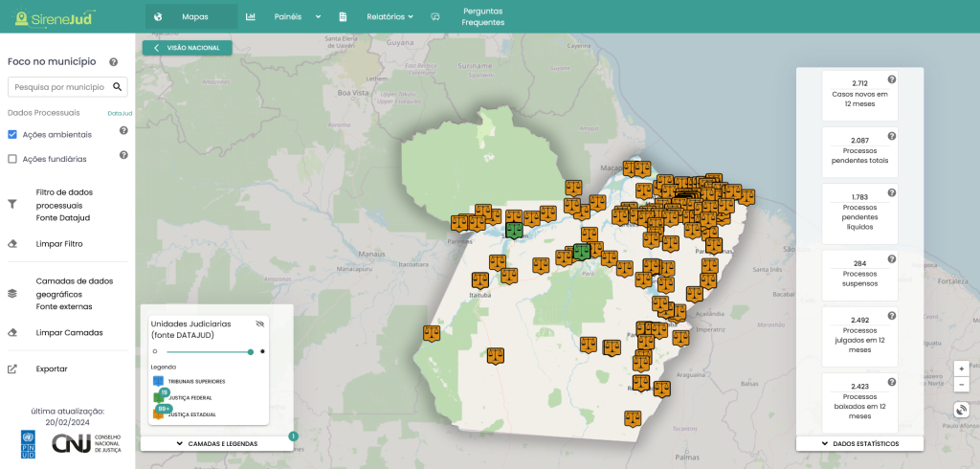This screenshot has width=980, height=469.
Task: Click the geographic layers stack icon
Action: 11,293
